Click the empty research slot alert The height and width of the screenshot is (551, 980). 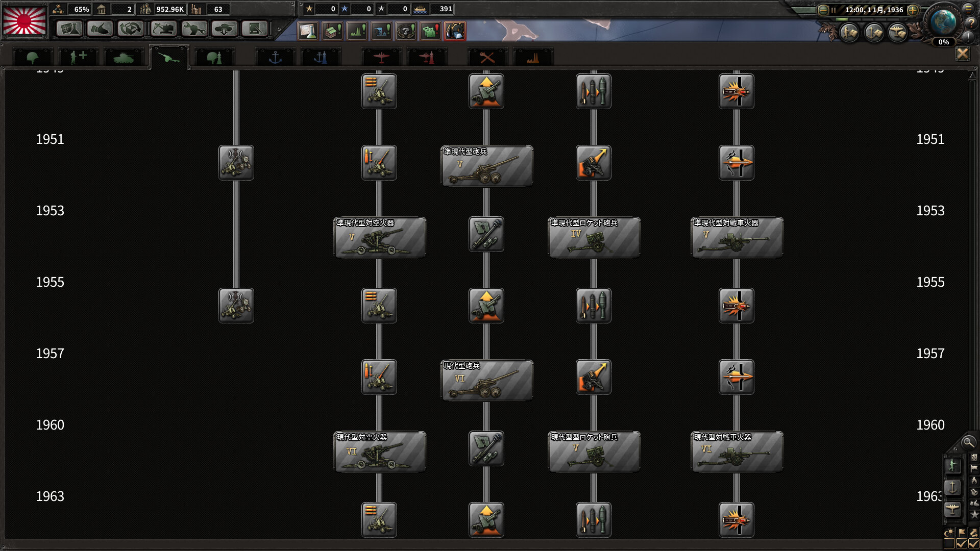click(x=308, y=32)
